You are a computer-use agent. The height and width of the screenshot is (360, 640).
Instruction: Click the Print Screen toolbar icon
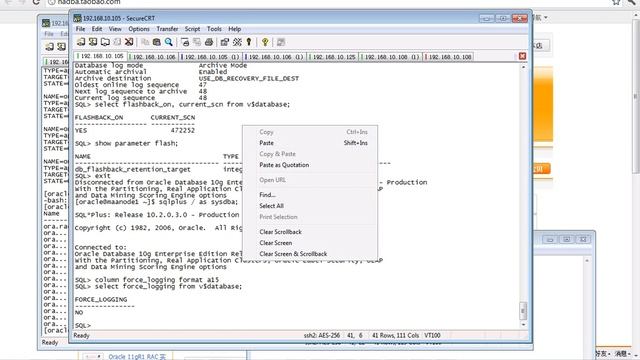point(184,42)
